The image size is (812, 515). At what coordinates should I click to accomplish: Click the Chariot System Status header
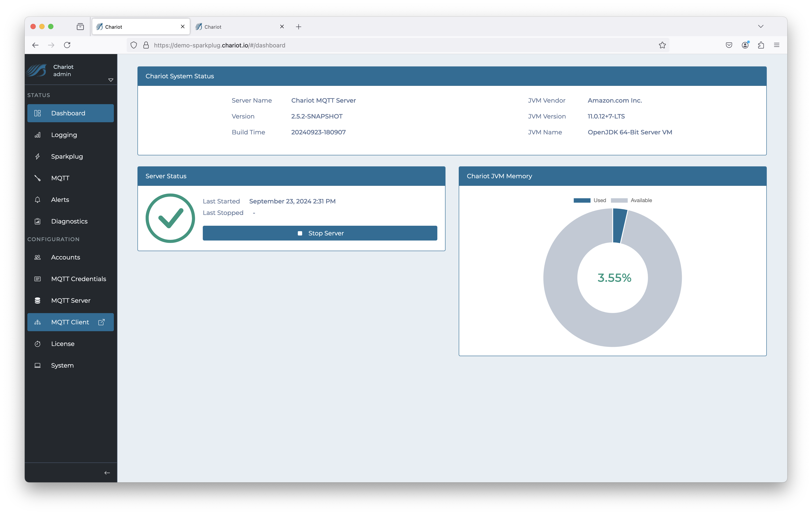point(452,76)
